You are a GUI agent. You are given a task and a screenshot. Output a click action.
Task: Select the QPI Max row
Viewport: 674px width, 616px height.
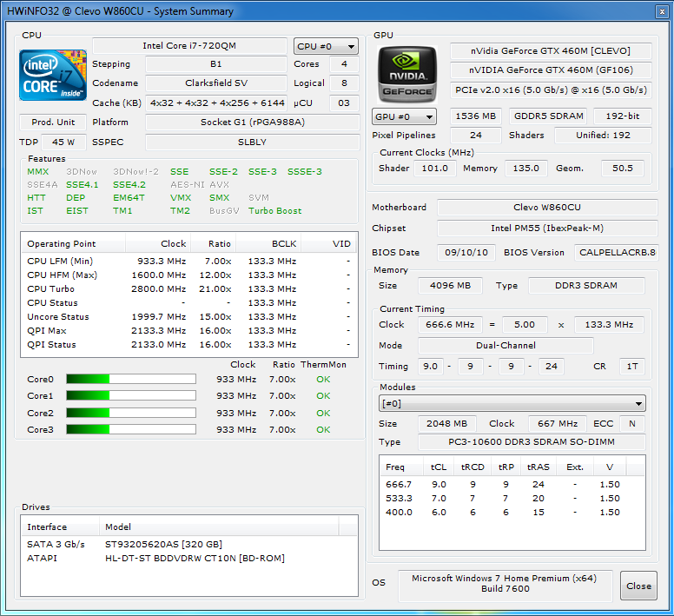point(189,330)
